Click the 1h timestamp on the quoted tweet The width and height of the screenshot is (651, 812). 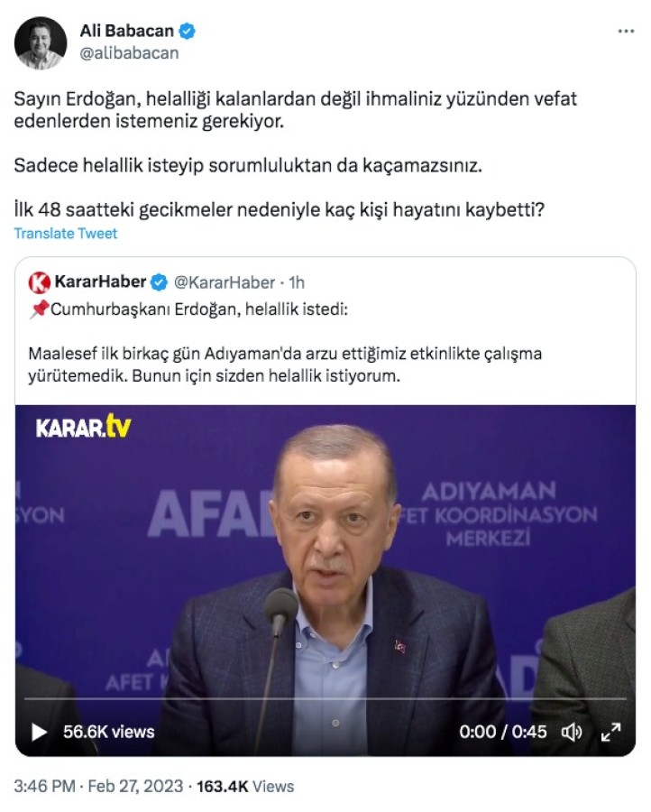pos(297,282)
